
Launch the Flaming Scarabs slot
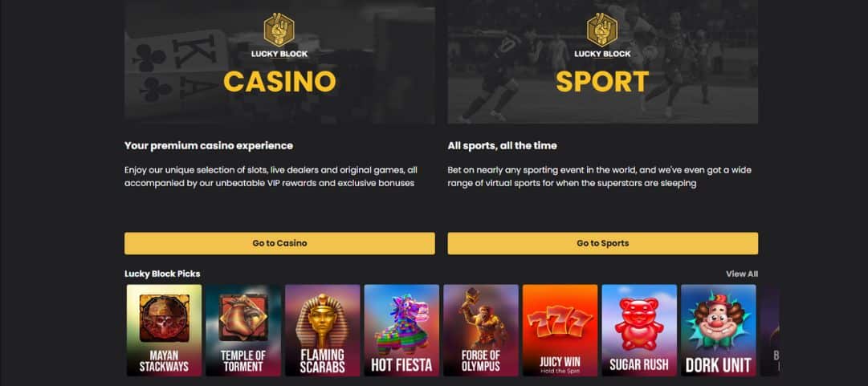(322, 331)
